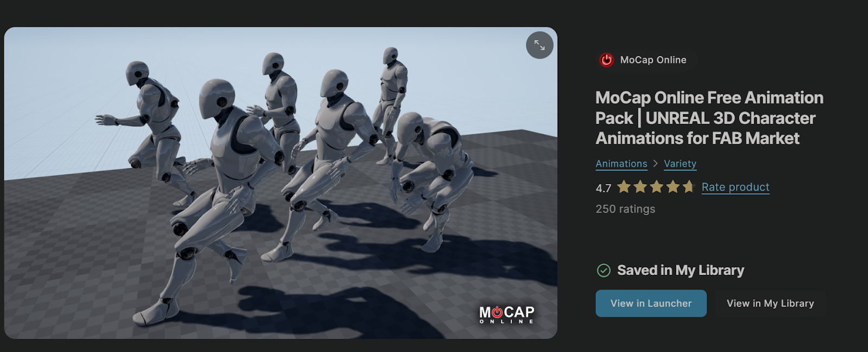This screenshot has height=352, width=868.
Task: Click the View in My Library button
Action: click(770, 303)
